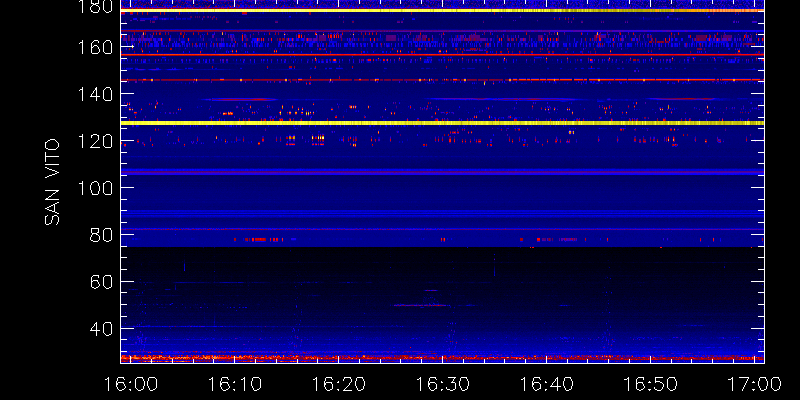800x400 pixels.
Task: Click the 140 frequency axis label
Action: [95, 94]
